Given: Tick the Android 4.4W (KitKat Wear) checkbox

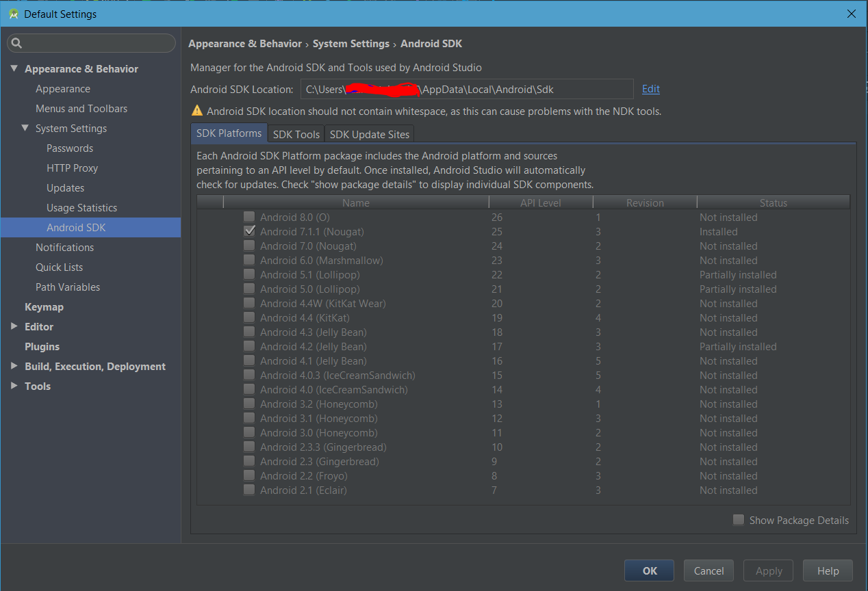Looking at the screenshot, I should [249, 303].
